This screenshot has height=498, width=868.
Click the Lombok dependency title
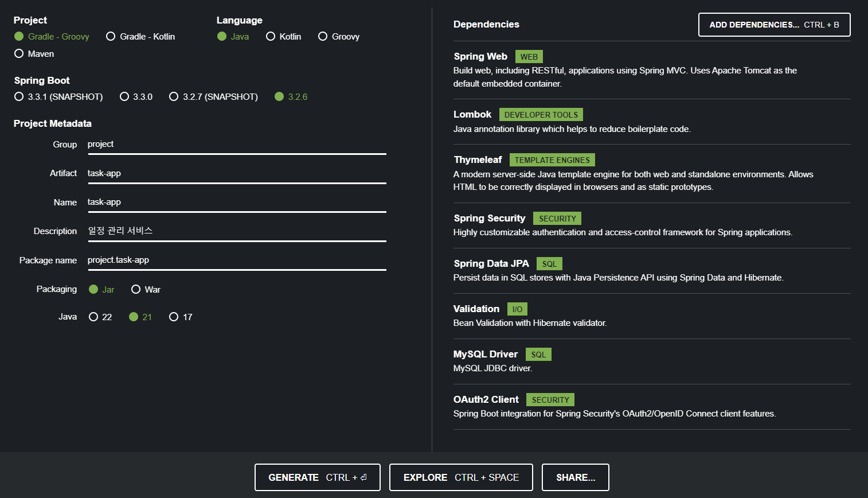pos(472,114)
